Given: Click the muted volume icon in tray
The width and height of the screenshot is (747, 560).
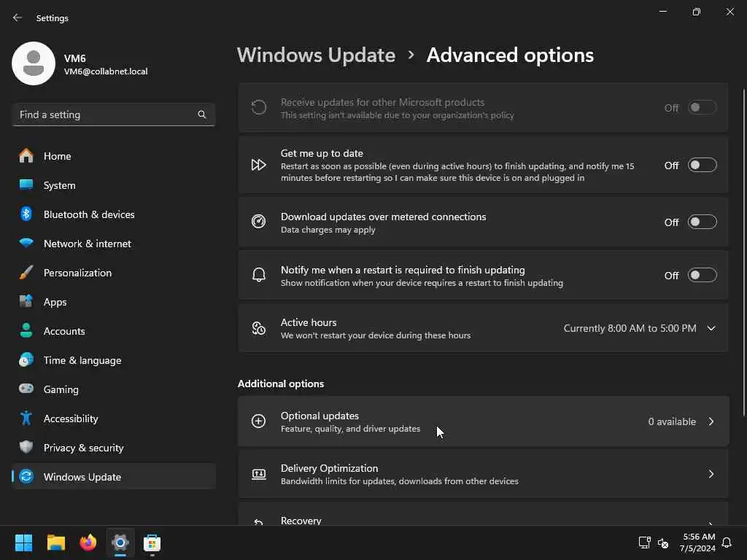Looking at the screenshot, I should pos(663,542).
